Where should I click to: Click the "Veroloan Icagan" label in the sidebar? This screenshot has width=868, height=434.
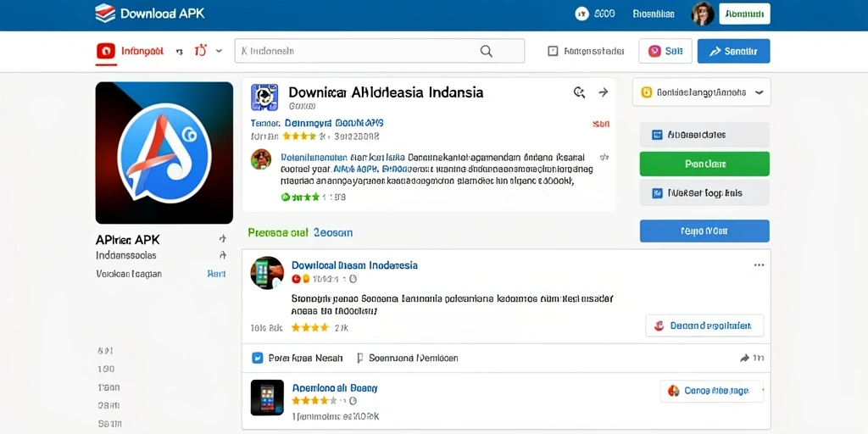coord(129,274)
